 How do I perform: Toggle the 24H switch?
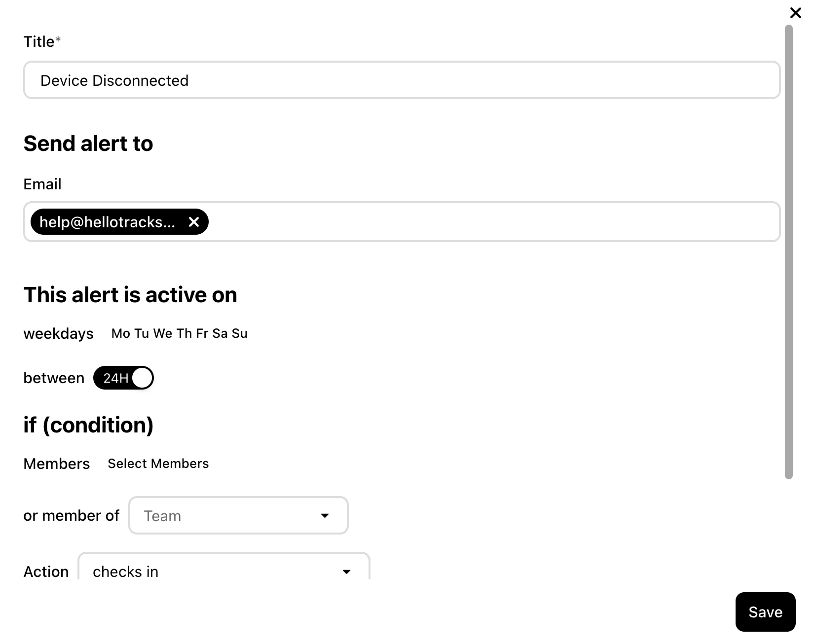[123, 378]
